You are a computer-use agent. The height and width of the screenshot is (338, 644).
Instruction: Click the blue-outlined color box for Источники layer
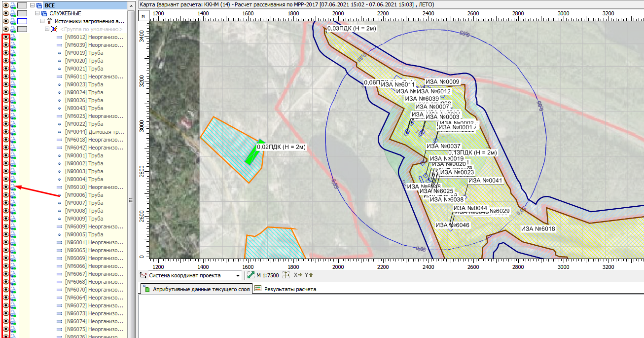(x=23, y=21)
